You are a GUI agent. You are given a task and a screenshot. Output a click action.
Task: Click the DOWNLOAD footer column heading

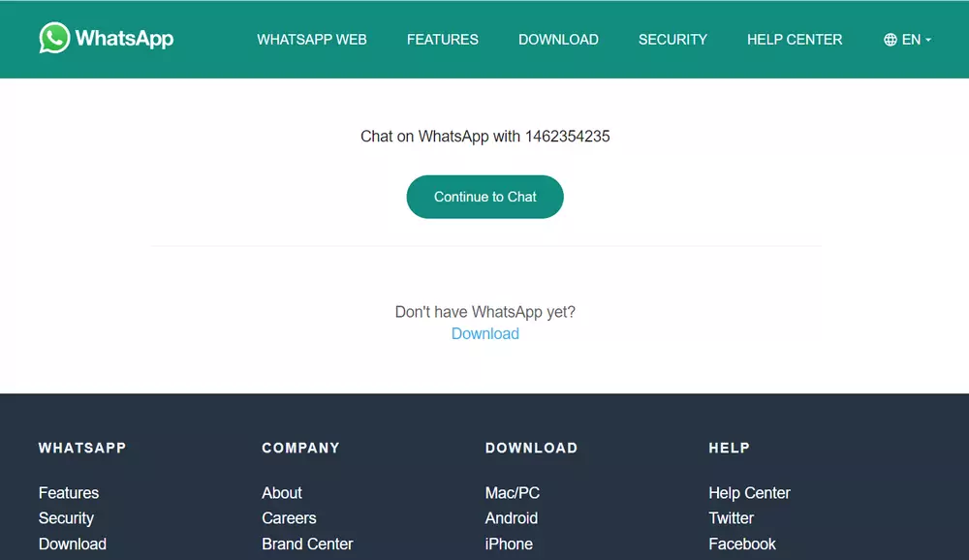click(531, 449)
